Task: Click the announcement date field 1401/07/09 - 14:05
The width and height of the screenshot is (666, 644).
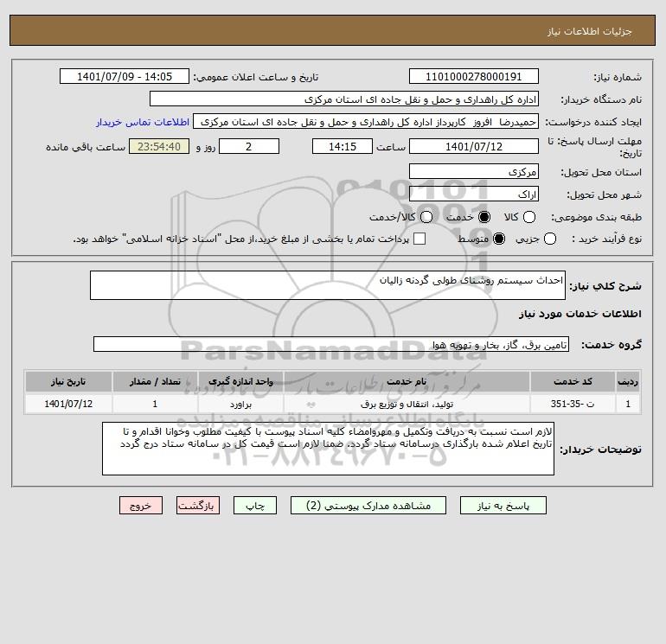Action: [125, 76]
